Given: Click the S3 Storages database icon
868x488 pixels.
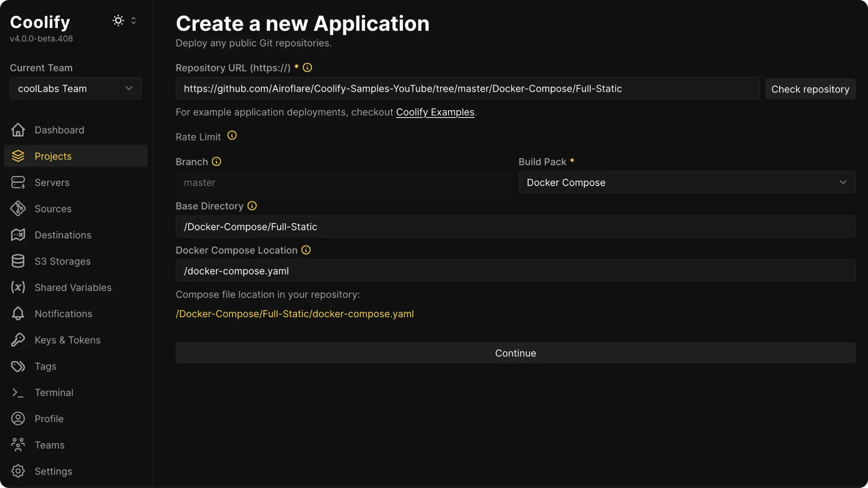Looking at the screenshot, I should pos(18,261).
